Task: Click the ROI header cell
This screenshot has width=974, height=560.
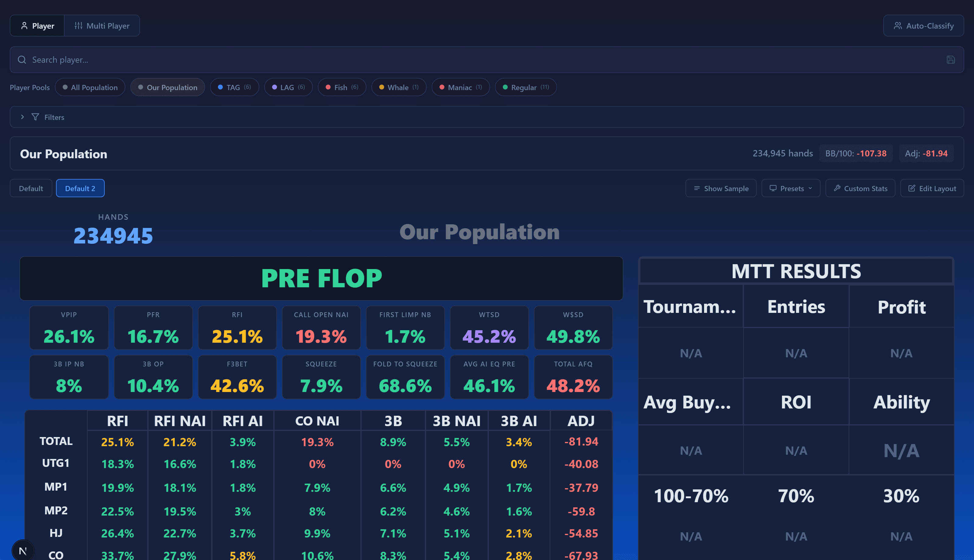Action: pos(796,402)
